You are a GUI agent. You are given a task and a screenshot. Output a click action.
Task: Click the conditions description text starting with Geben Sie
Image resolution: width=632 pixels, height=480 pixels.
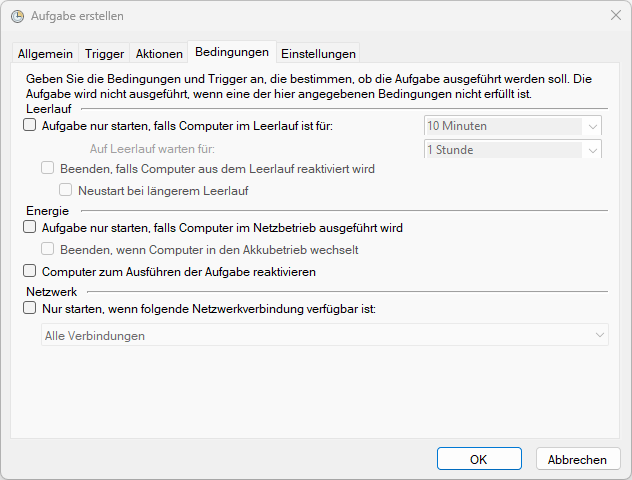[309, 86]
